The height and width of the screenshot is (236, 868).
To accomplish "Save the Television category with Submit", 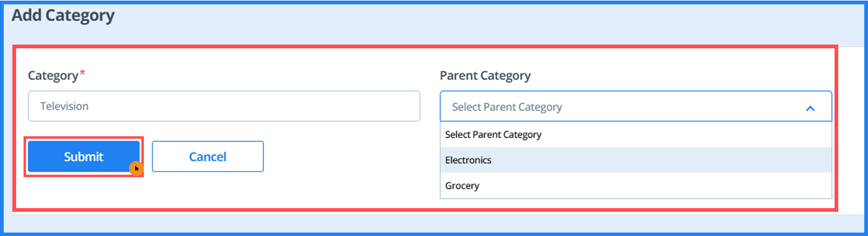I will [x=84, y=156].
